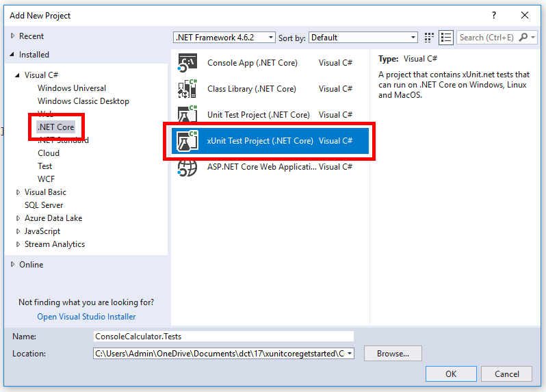Click the search magnifier icon
The height and width of the screenshot is (392, 546).
(x=523, y=37)
